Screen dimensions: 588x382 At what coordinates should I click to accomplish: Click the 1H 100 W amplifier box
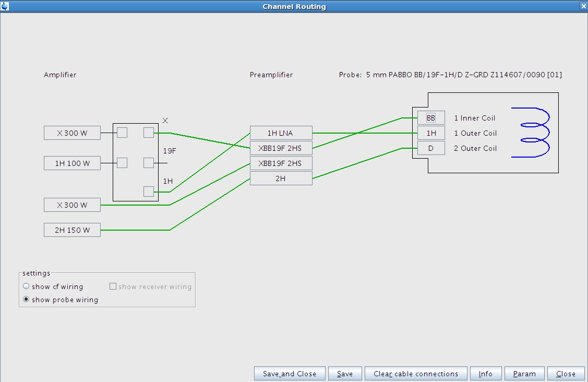tap(72, 163)
